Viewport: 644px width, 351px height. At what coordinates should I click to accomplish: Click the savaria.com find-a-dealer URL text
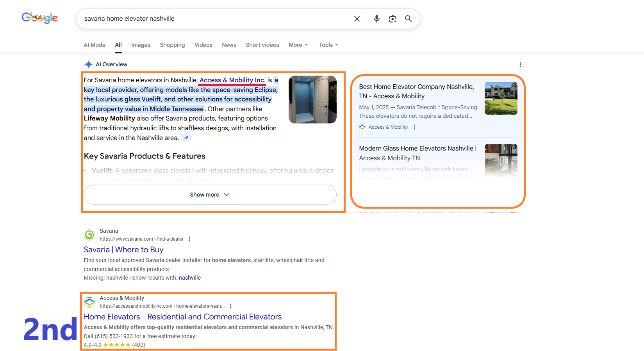point(141,239)
